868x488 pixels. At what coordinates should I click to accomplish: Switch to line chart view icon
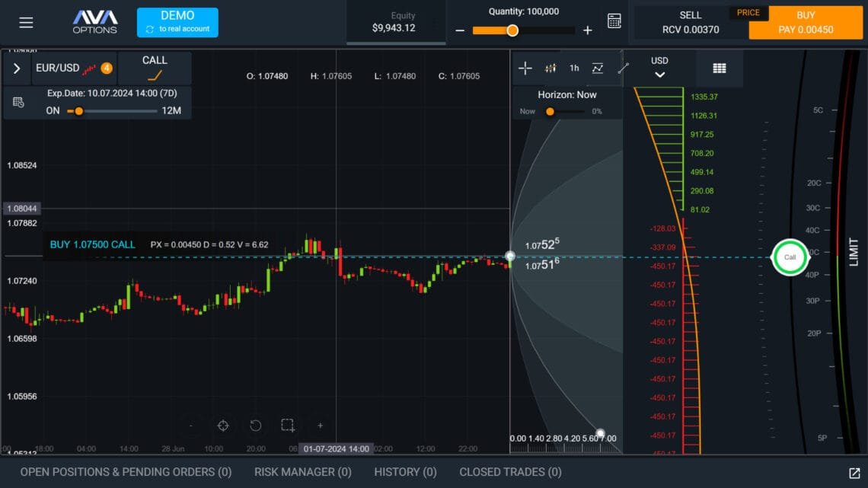pos(598,68)
